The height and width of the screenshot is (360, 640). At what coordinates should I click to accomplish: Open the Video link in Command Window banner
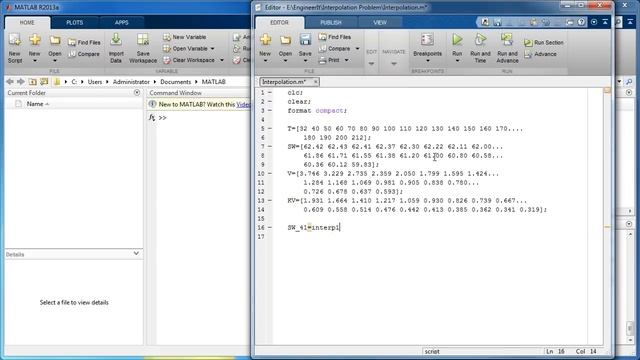[x=244, y=104]
